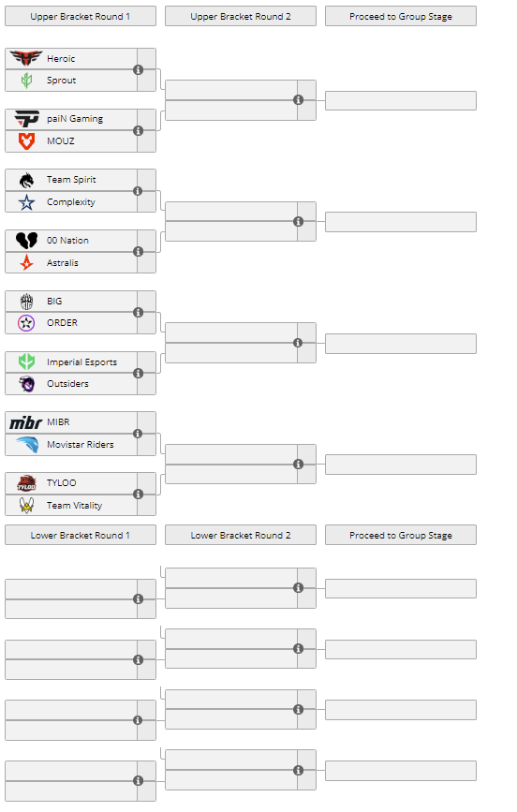Open info icon for MIBR vs Movistar Riders
The image size is (517, 812).
[x=138, y=434]
